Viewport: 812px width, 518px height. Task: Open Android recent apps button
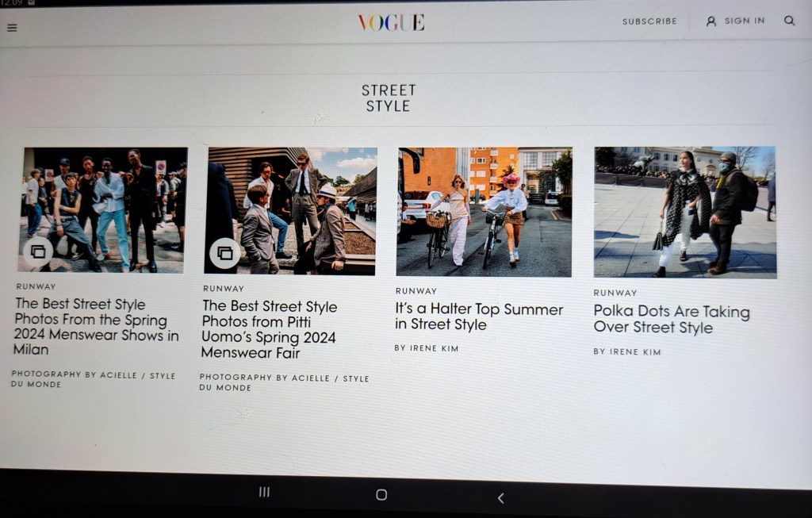pos(264,493)
